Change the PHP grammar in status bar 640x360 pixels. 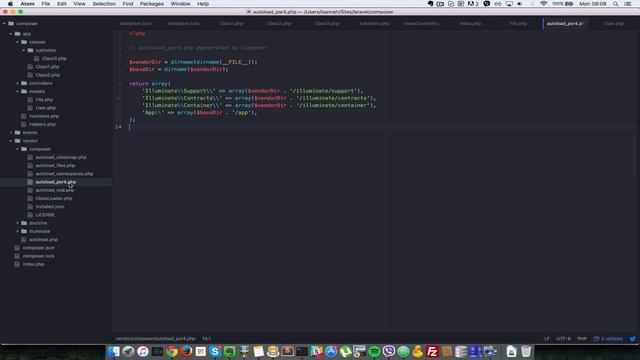click(582, 338)
